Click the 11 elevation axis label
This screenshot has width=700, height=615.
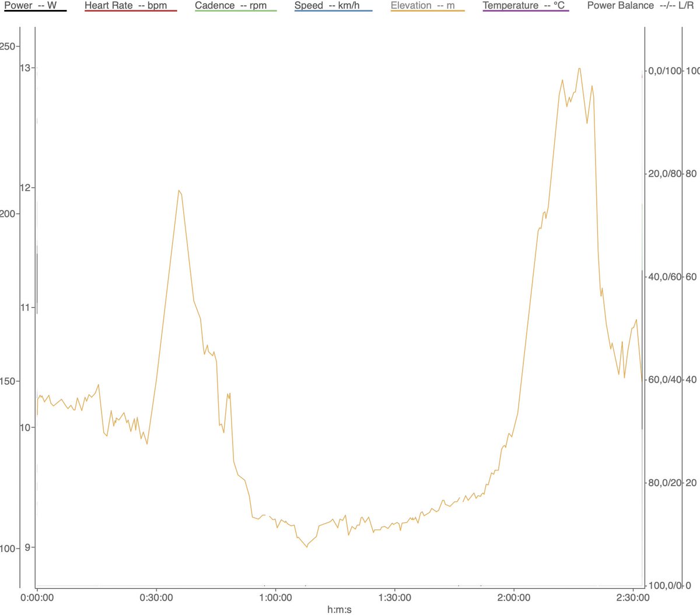pyautogui.click(x=25, y=308)
